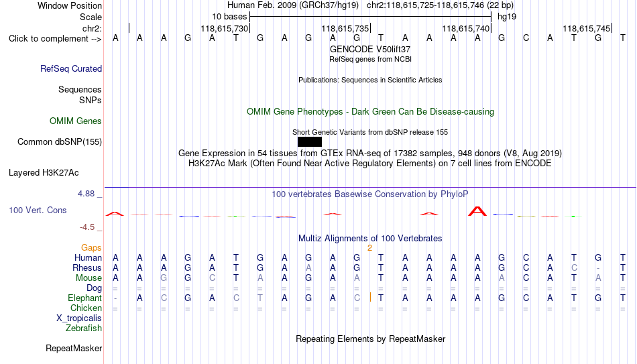Open the OMIM Genes track label

click(x=76, y=121)
